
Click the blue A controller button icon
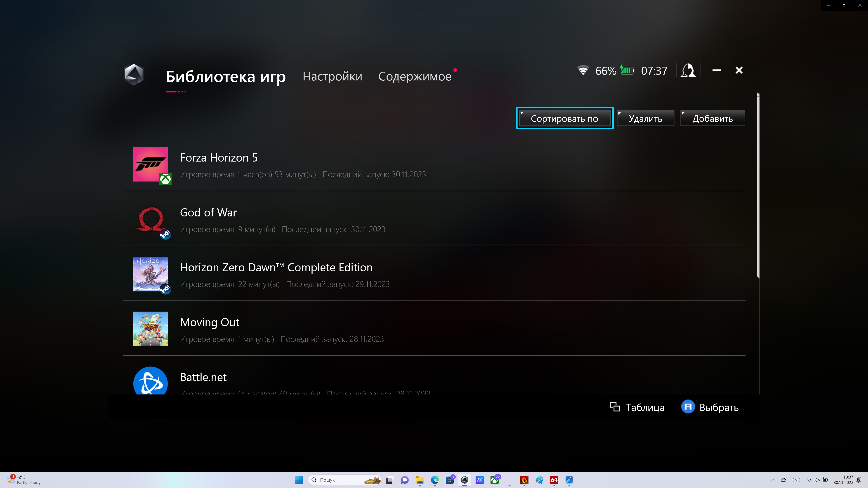(688, 406)
